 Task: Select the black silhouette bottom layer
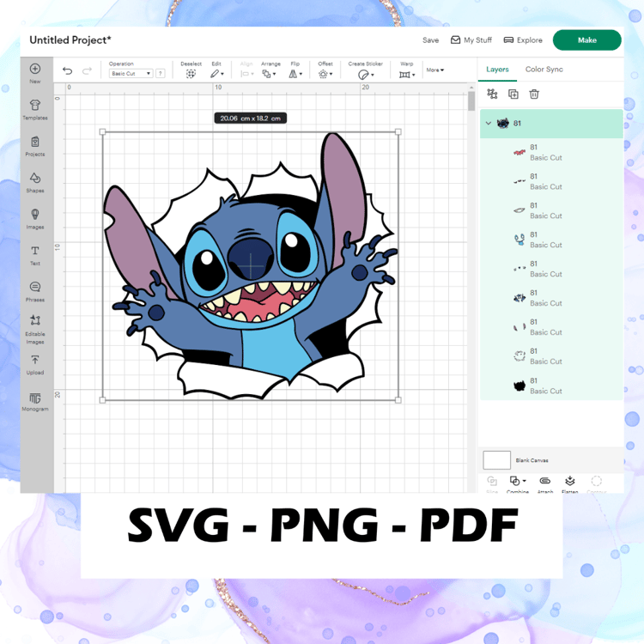click(551, 386)
